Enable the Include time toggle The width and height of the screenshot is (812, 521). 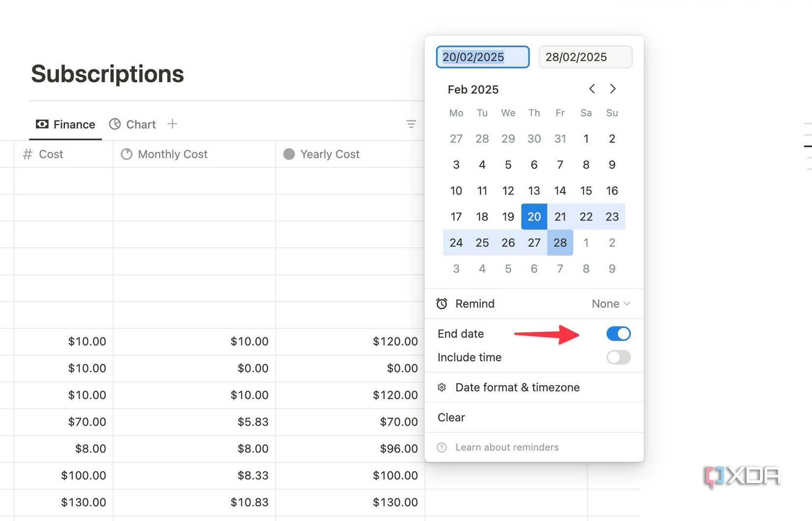619,358
